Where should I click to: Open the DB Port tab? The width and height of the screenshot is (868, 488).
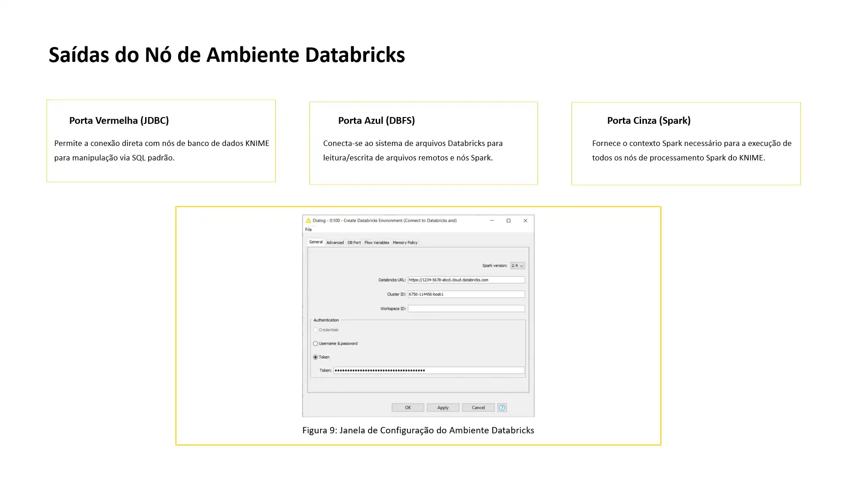click(x=354, y=243)
